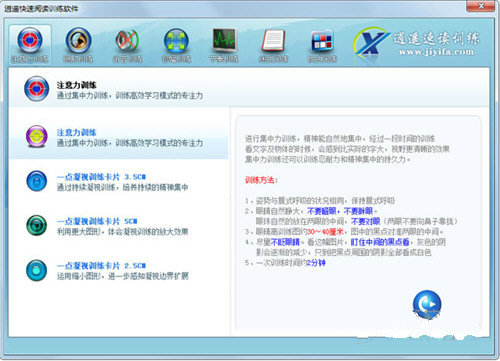Close the 逍遥快速阅读训练软件 window

click(x=480, y=6)
